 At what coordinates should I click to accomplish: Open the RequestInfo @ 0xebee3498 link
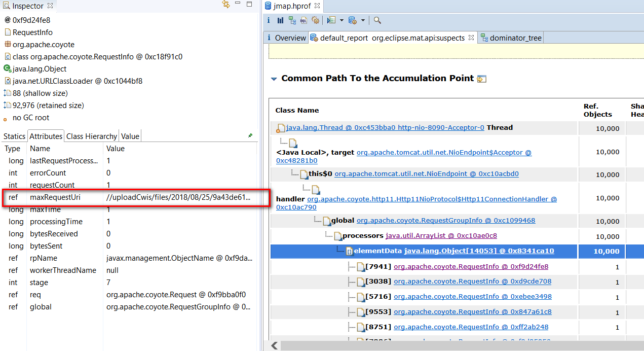click(473, 297)
